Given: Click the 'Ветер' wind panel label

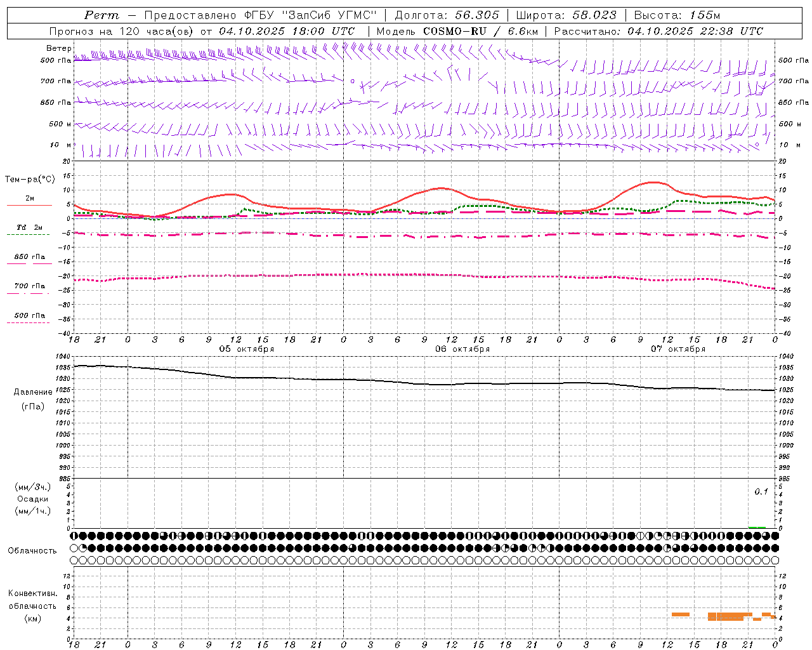Looking at the screenshot, I should click(58, 48).
